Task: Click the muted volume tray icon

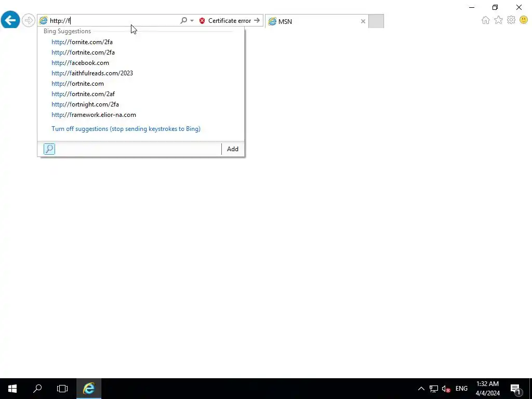Action: click(446, 389)
